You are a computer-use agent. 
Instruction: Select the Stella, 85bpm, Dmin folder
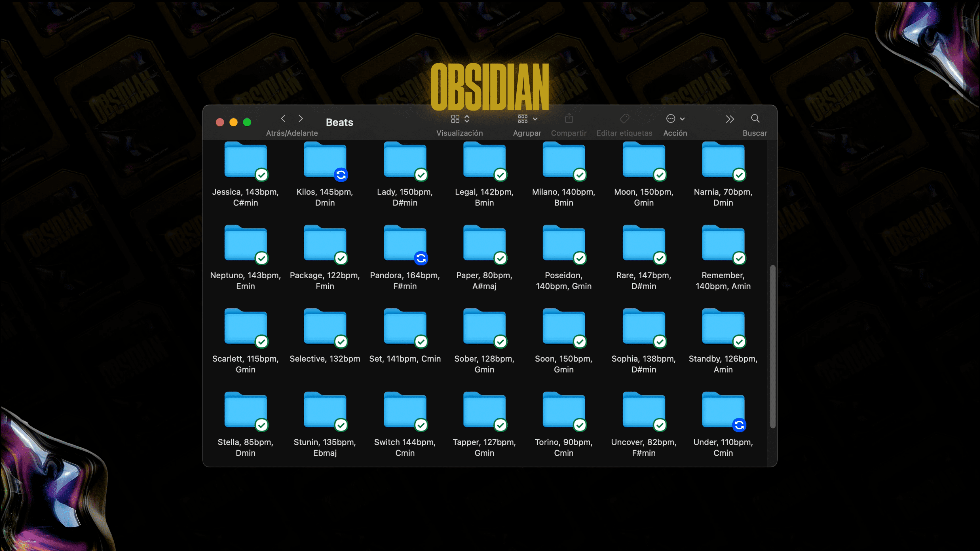245,410
